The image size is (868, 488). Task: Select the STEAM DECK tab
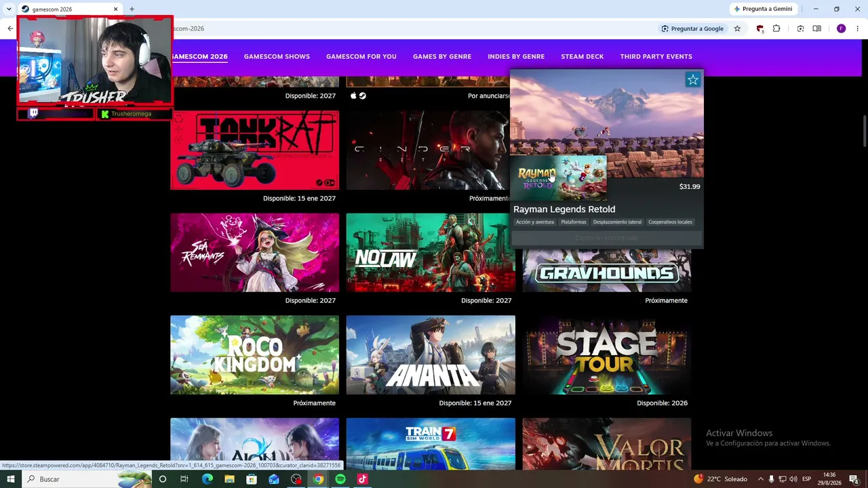pyautogui.click(x=583, y=56)
